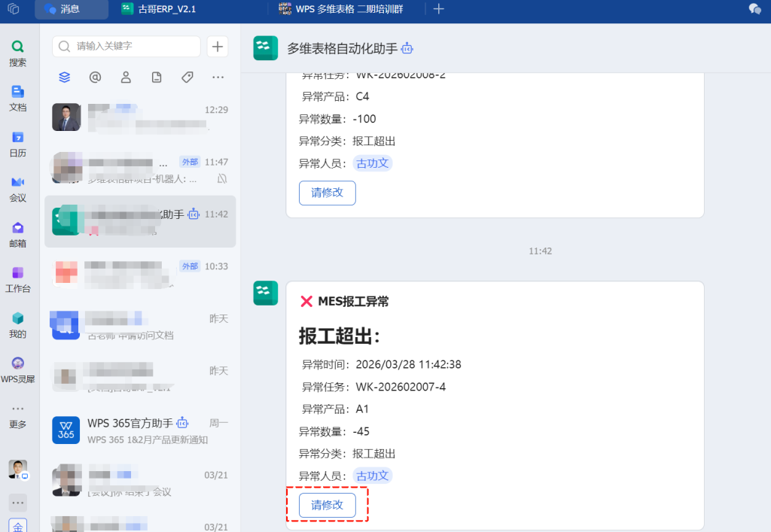Click the user profile avatar in sidebar

pos(18,470)
